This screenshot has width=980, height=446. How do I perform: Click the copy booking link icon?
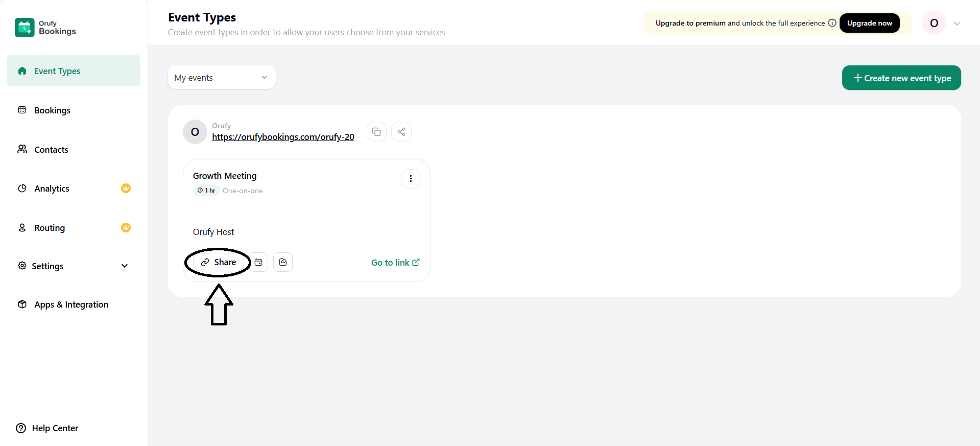[x=376, y=132]
